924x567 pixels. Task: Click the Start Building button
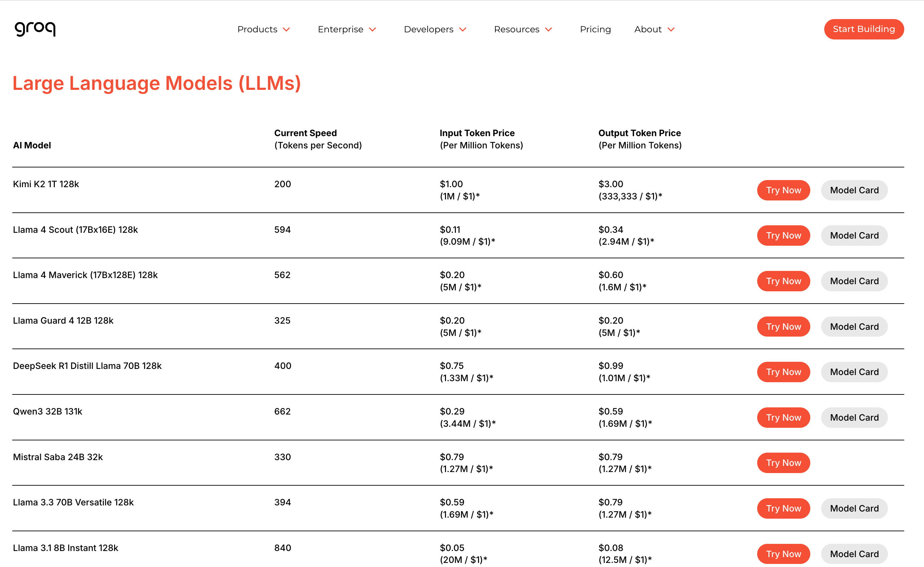(x=864, y=29)
